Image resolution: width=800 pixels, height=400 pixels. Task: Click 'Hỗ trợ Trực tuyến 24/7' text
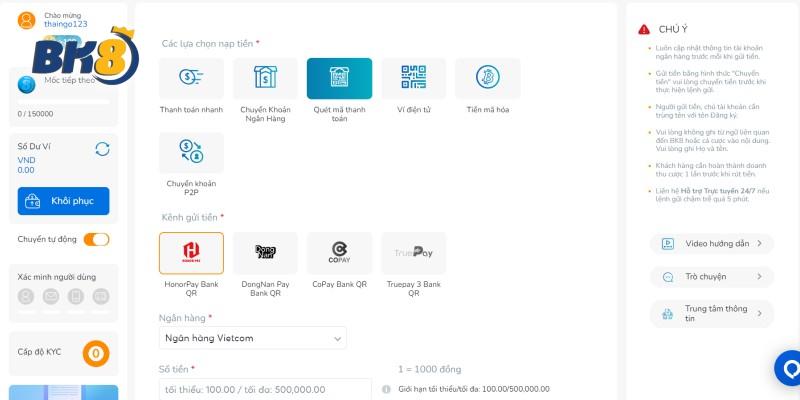pos(718,191)
